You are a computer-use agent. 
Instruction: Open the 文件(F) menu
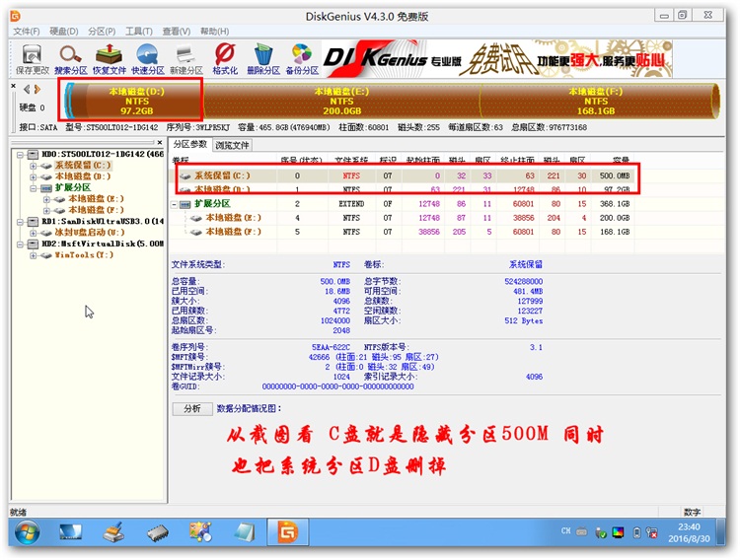pos(26,32)
